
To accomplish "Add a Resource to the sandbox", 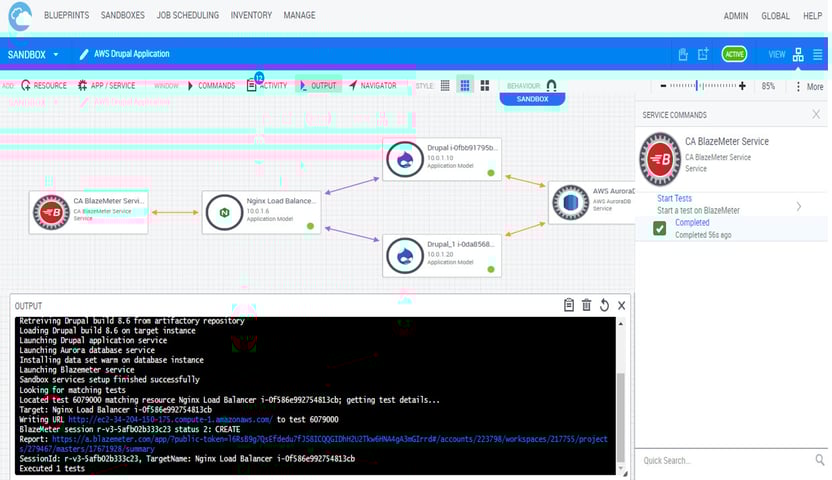I will [x=44, y=85].
